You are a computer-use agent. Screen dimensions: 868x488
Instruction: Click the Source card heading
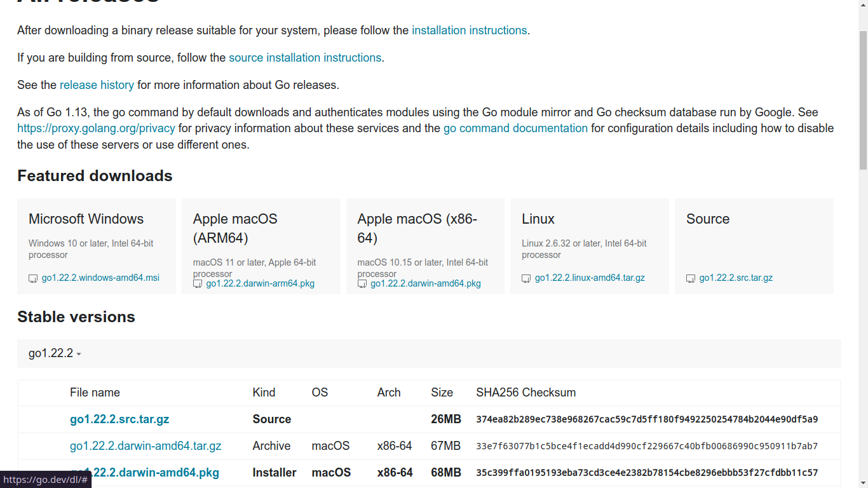click(708, 219)
